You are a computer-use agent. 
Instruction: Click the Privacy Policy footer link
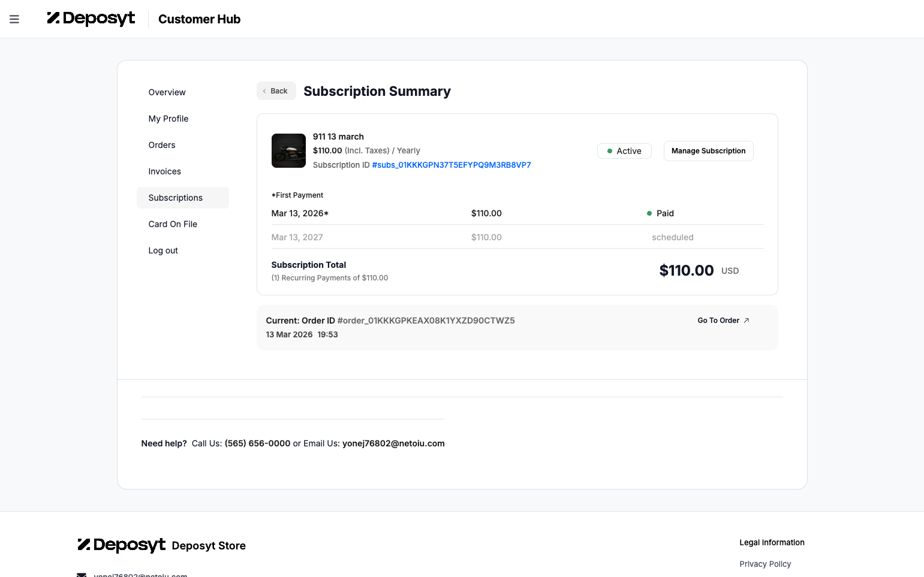coord(765,564)
